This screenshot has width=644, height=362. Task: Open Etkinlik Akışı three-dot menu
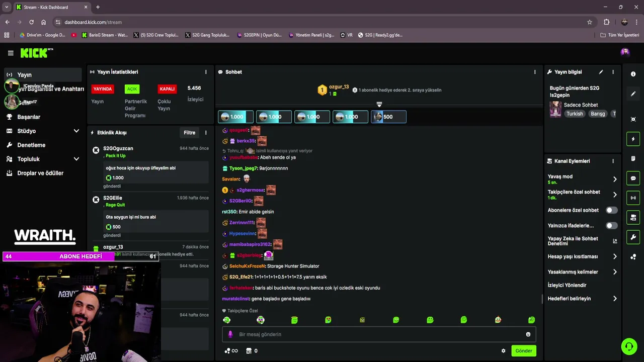(206, 133)
